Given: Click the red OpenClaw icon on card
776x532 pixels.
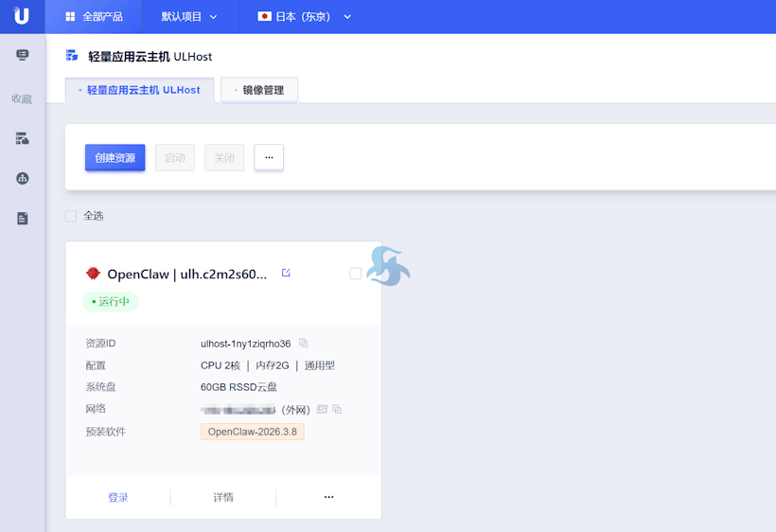Looking at the screenshot, I should pyautogui.click(x=93, y=274).
